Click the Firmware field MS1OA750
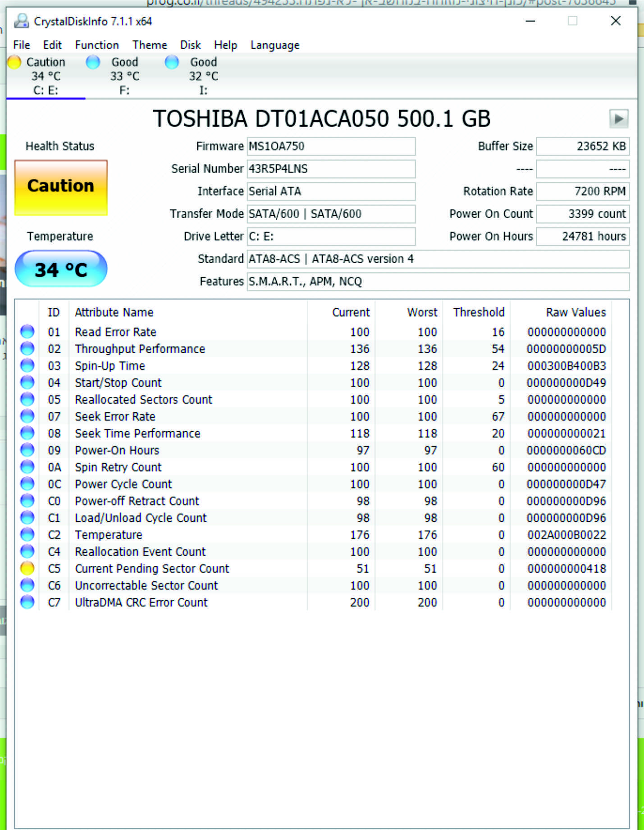 (x=331, y=146)
